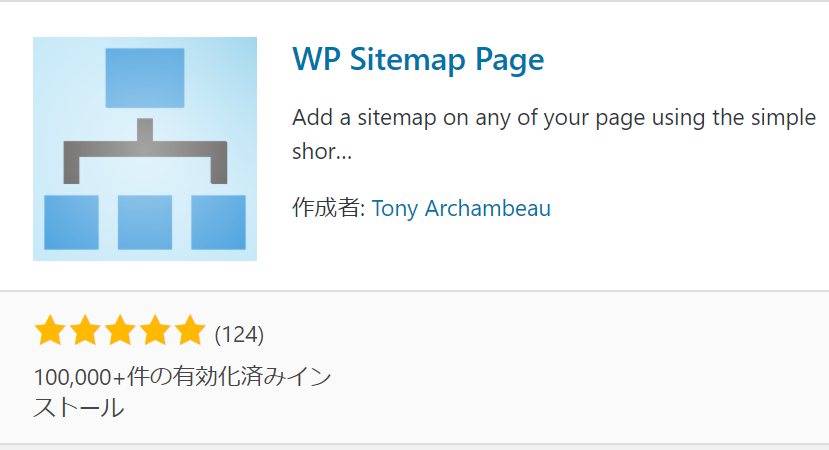The image size is (829, 450).
Task: Click the "100,000+件の有効化済みイン" install count text
Action: 183,377
